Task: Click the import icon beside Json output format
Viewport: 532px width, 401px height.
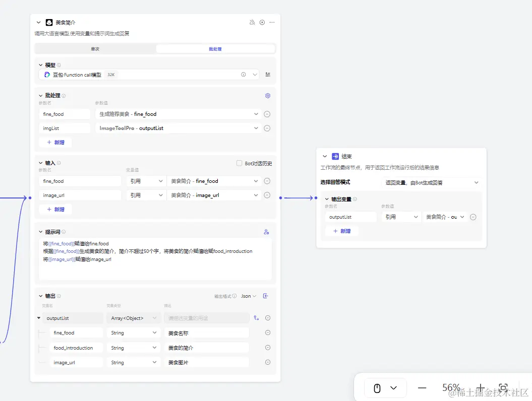Action: coord(266,296)
